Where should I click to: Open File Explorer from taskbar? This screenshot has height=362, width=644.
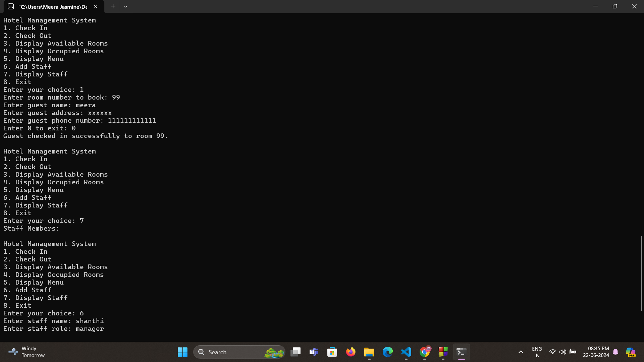click(x=369, y=352)
